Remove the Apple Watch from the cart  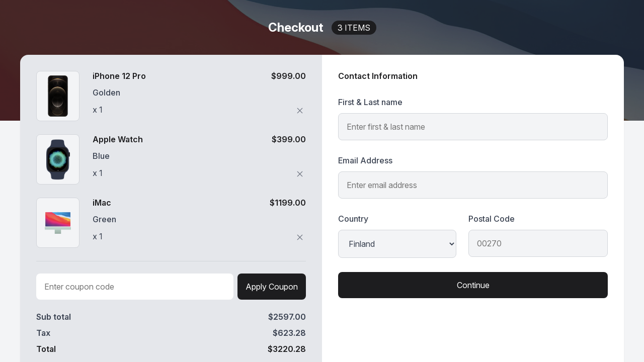(300, 174)
